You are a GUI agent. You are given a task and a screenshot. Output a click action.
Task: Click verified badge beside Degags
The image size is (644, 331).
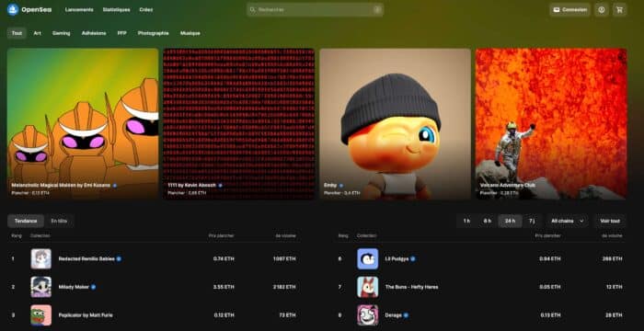pos(406,315)
